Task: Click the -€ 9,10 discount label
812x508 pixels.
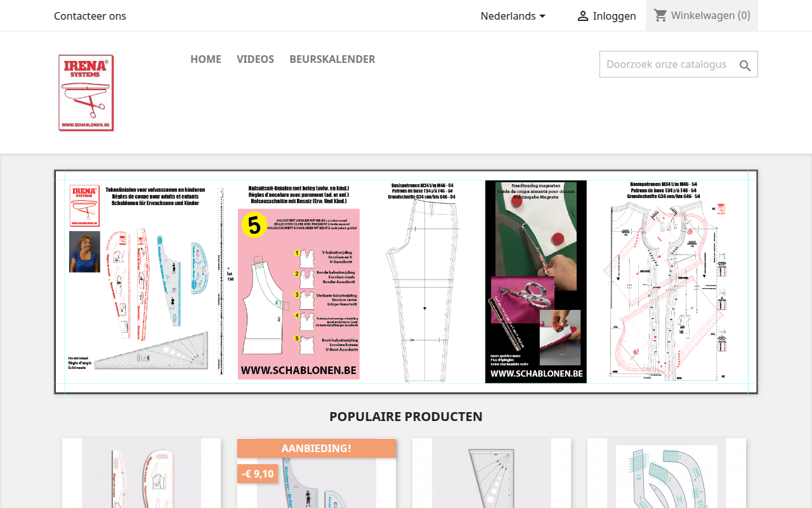Action: 258,474
